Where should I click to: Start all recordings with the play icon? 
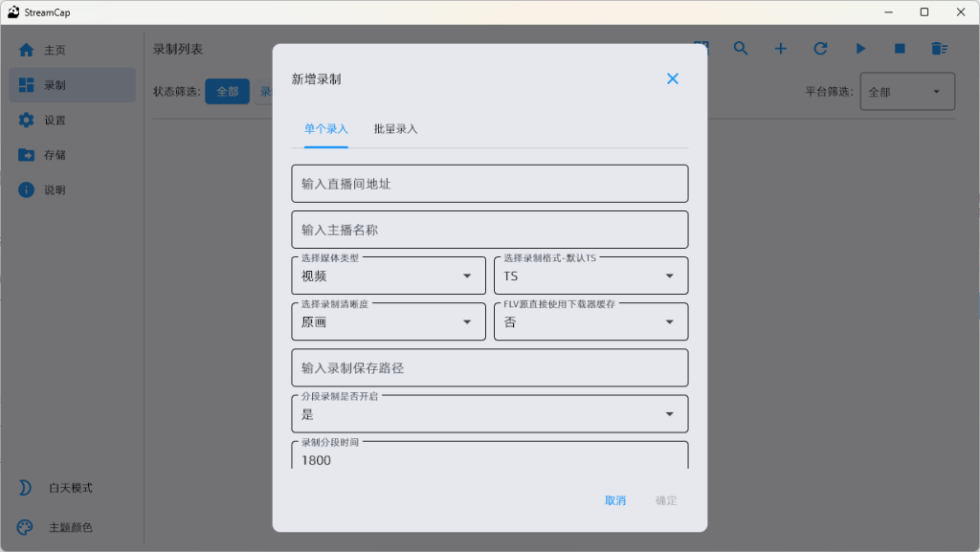860,48
